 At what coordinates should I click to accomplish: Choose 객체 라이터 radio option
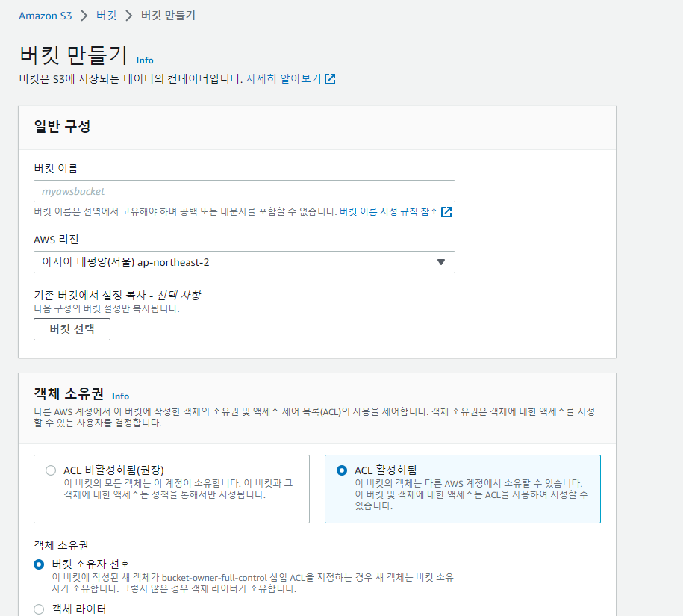39,609
